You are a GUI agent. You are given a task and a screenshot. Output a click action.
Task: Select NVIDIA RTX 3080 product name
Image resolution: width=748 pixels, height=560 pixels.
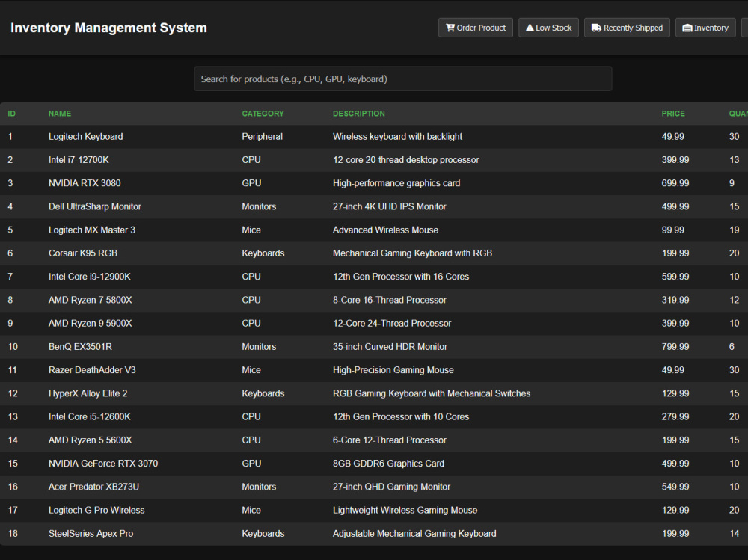coord(85,183)
